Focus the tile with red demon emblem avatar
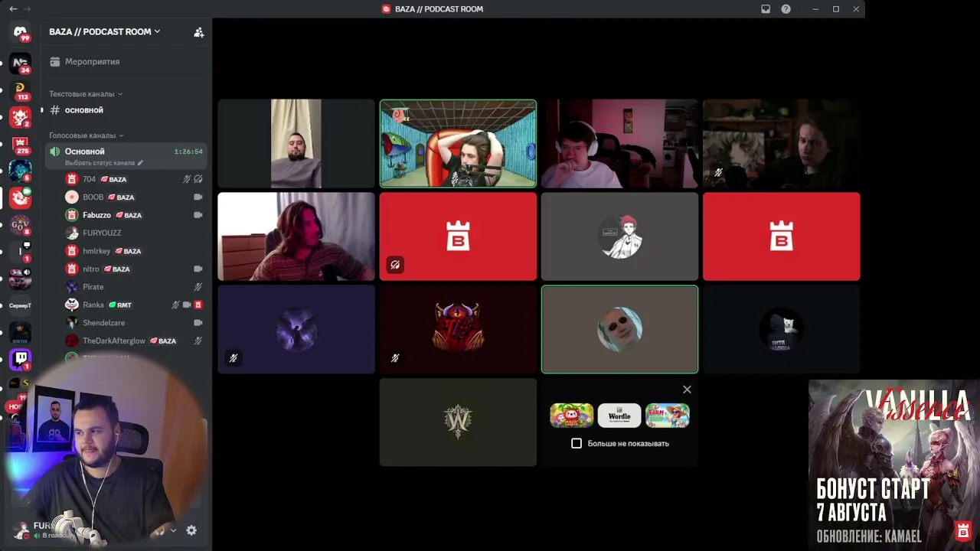Viewport: 980px width, 551px height. tap(458, 330)
